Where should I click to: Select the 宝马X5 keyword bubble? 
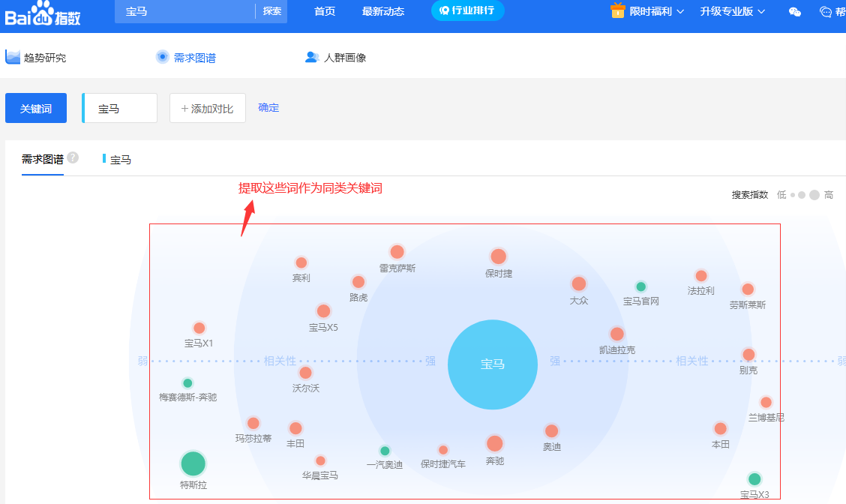tap(324, 310)
